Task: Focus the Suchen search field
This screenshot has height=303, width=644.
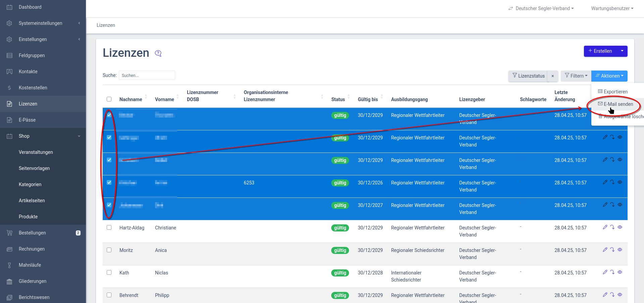Action: (147, 76)
